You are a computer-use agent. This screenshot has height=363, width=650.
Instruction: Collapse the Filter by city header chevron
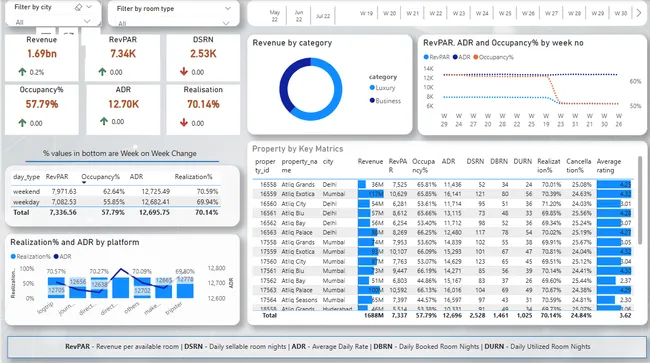(89, 7)
